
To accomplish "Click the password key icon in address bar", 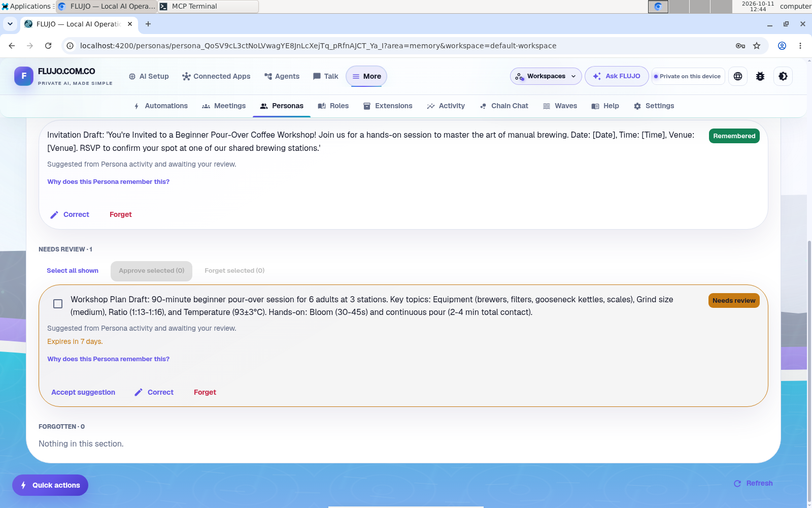I will (x=740, y=46).
